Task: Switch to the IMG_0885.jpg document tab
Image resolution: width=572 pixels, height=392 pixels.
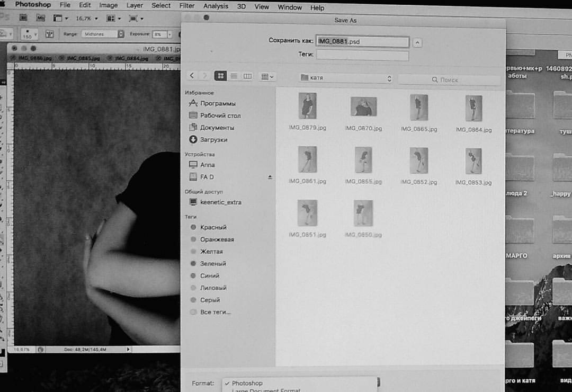Action: coord(83,58)
